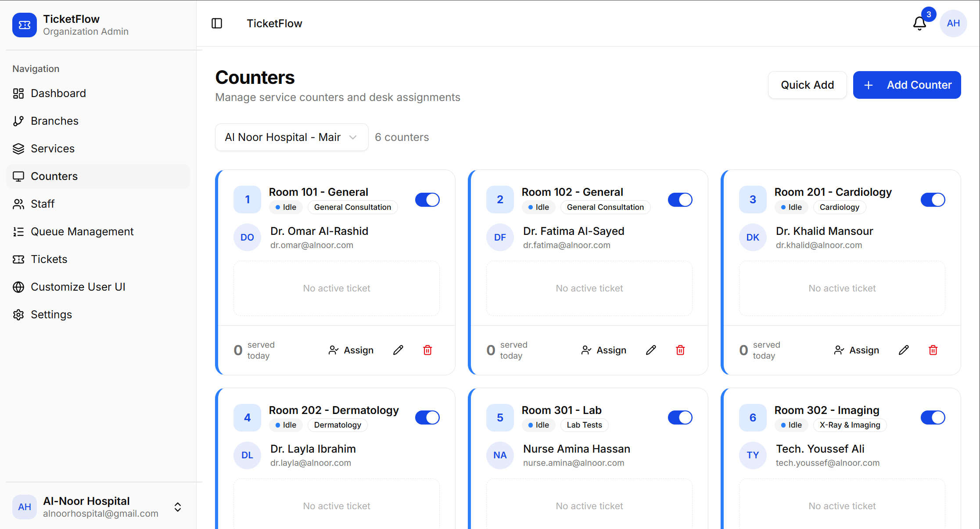Click the delete trash icon for Room 201 - Cardiology
The height and width of the screenshot is (529, 980).
pyautogui.click(x=933, y=350)
